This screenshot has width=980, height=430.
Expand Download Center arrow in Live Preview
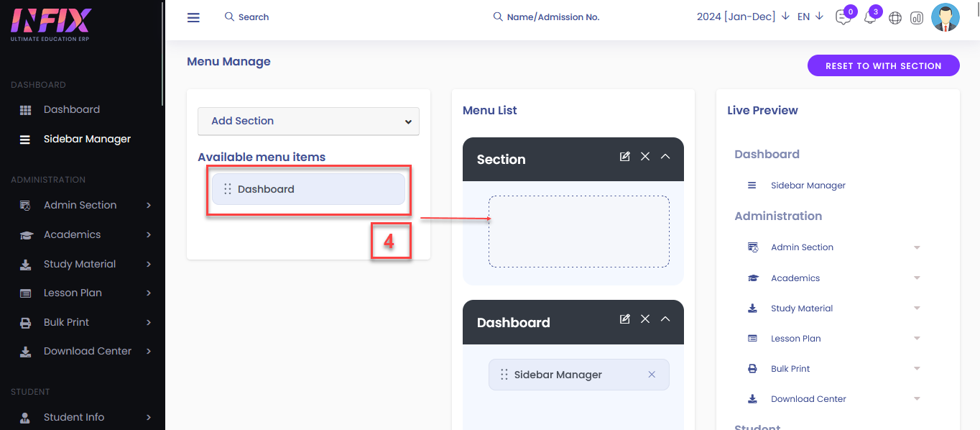[917, 399]
